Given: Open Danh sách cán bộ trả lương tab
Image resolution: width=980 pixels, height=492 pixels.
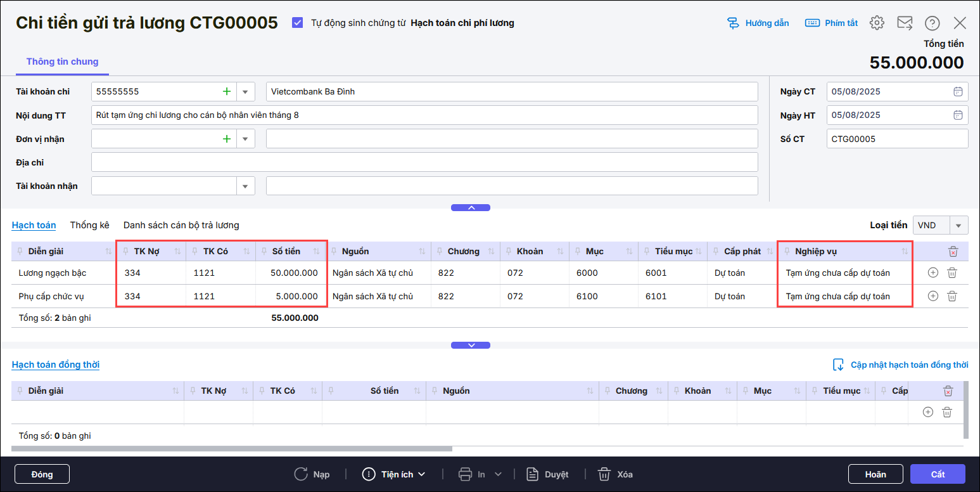Looking at the screenshot, I should click(181, 225).
